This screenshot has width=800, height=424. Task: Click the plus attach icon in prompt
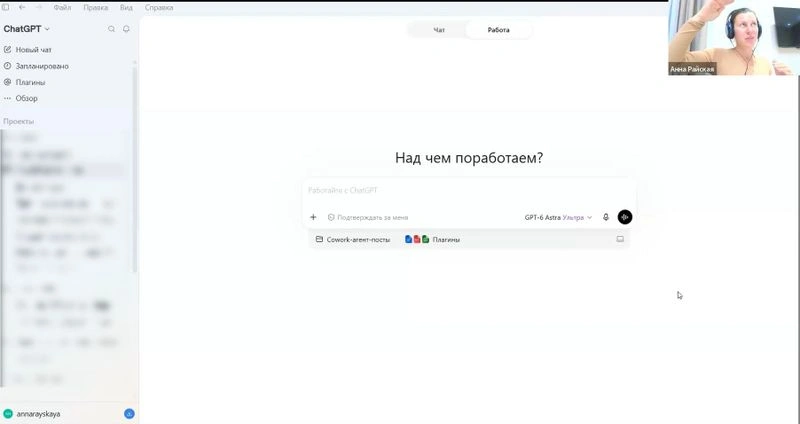(313, 217)
